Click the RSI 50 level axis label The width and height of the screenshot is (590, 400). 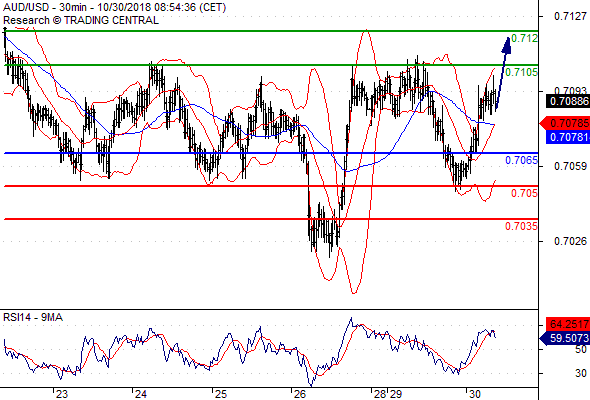(x=581, y=349)
